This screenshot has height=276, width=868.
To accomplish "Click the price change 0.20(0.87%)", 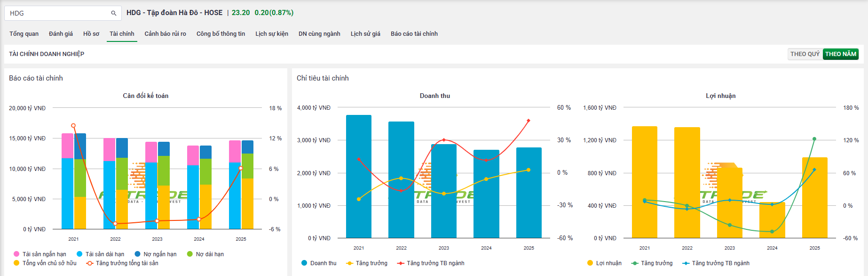I will point(274,13).
